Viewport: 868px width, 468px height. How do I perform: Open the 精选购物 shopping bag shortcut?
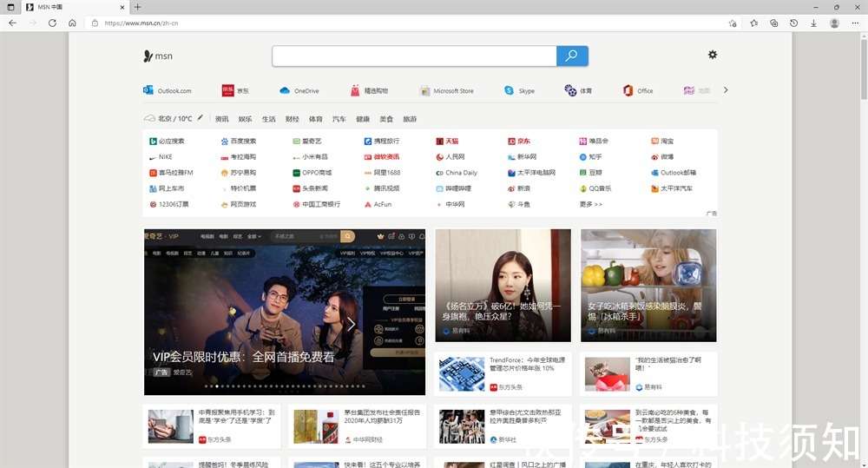coord(369,90)
